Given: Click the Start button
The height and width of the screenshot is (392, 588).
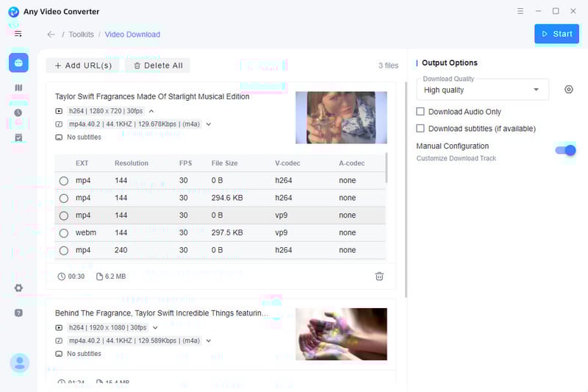Looking at the screenshot, I should click(x=556, y=34).
